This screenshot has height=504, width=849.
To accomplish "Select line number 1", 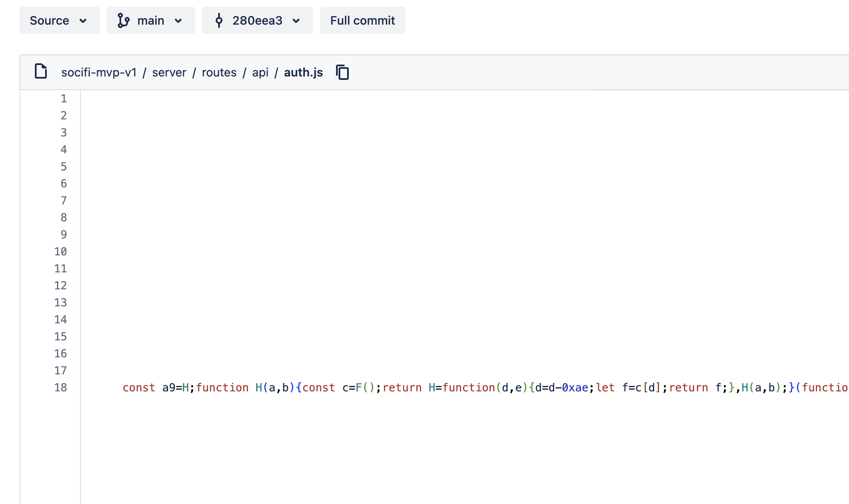I will [63, 99].
